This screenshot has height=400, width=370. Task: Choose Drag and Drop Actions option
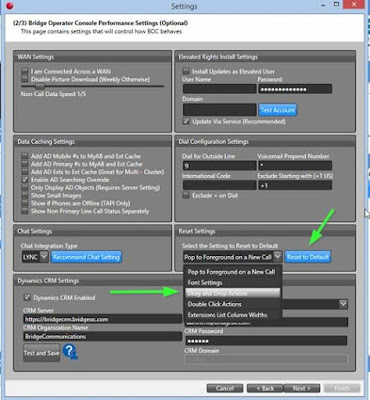click(x=233, y=293)
